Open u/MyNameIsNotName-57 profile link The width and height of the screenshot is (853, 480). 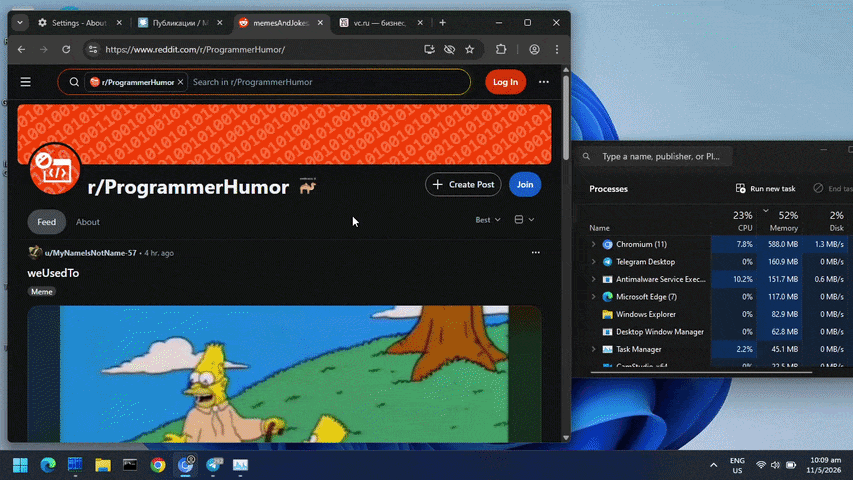(x=90, y=253)
